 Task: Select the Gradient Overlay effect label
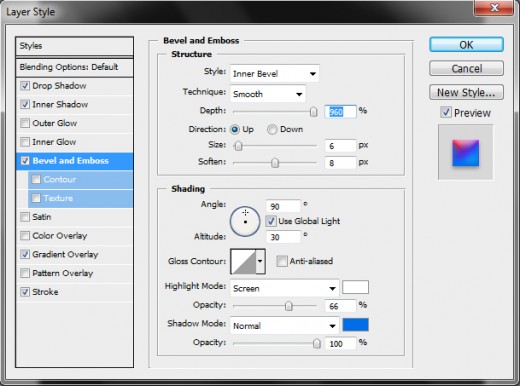pyautogui.click(x=65, y=254)
